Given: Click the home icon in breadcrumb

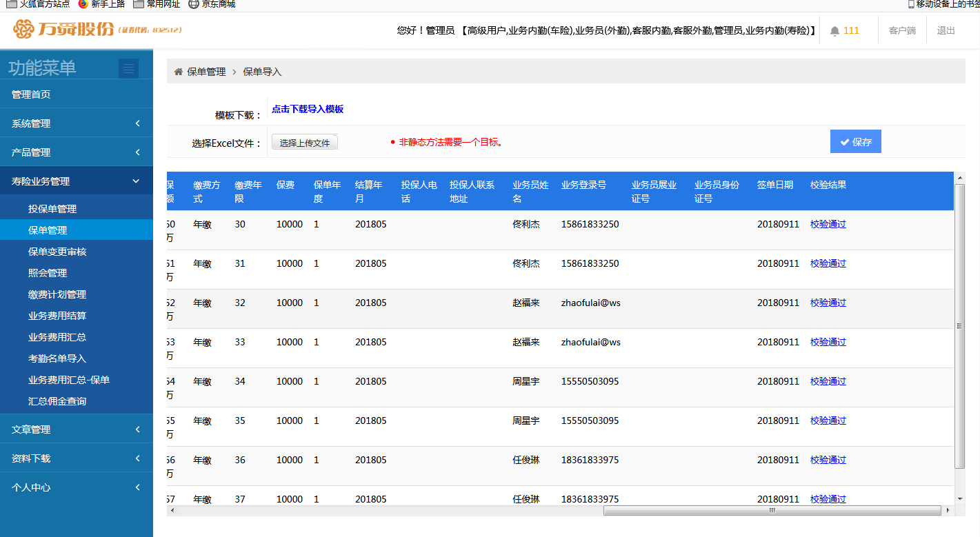Looking at the screenshot, I should click(x=179, y=72).
